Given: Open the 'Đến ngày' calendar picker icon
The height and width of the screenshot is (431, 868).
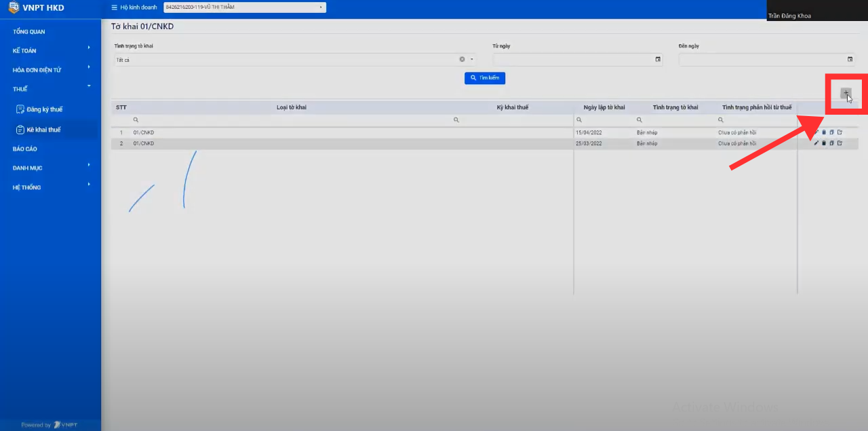Looking at the screenshot, I should 850,60.
